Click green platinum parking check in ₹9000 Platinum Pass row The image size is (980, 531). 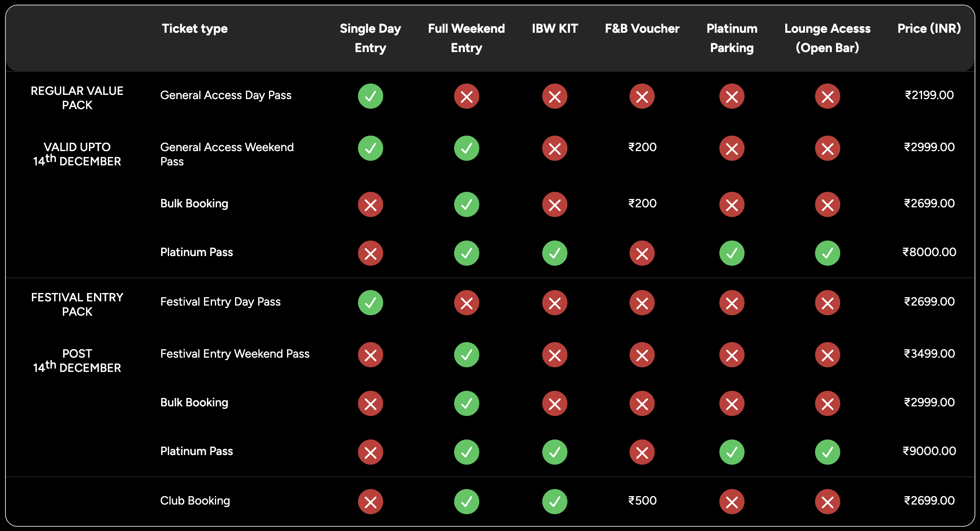(732, 452)
